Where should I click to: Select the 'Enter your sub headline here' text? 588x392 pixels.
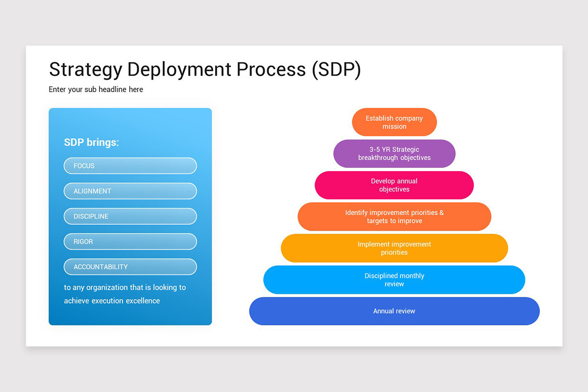click(96, 90)
